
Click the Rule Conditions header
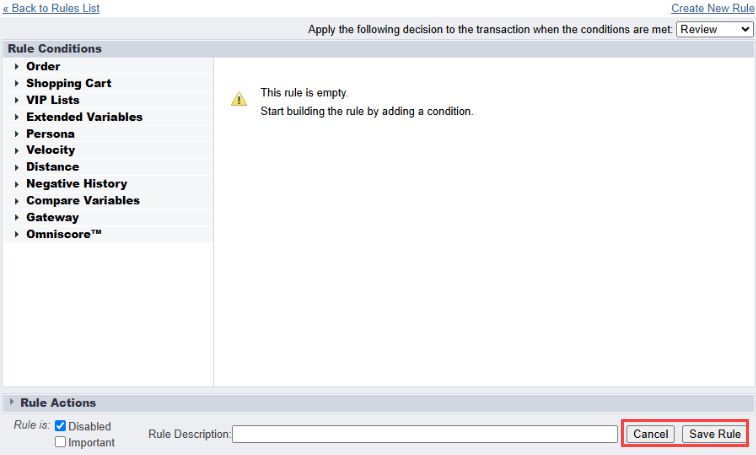[x=378, y=49]
